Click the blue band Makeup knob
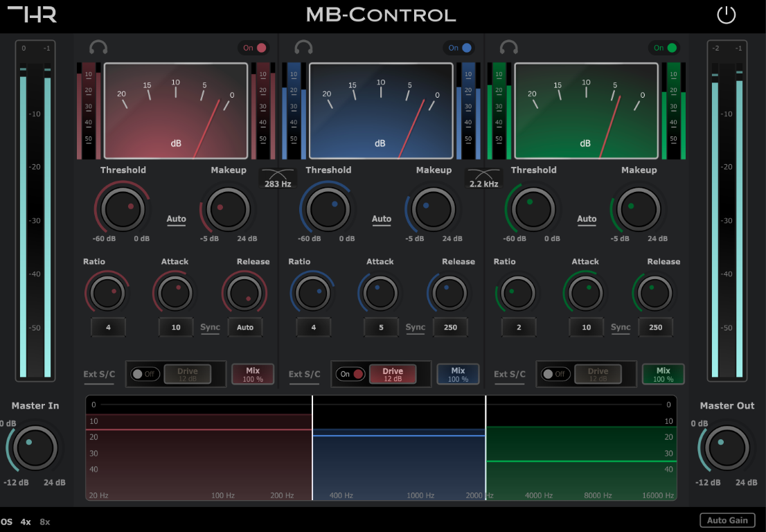The image size is (766, 532). 434,209
